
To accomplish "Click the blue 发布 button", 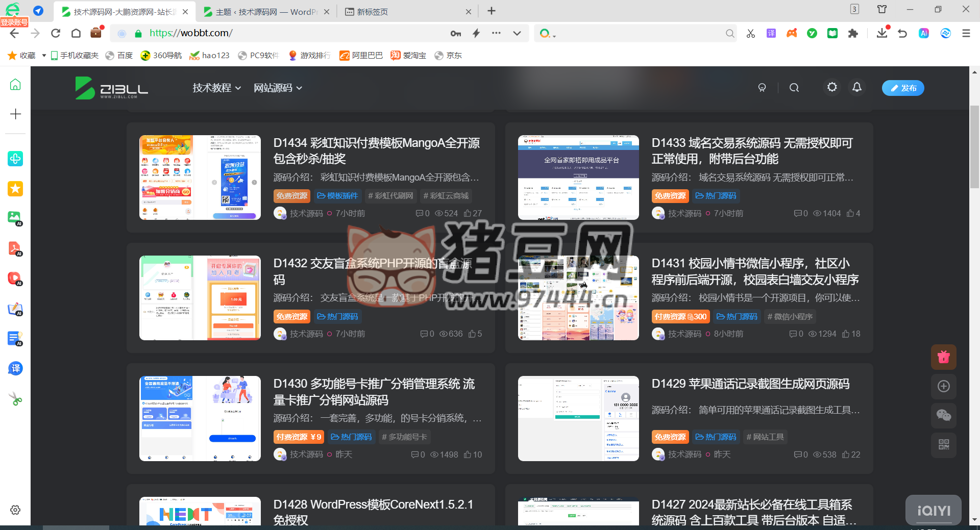I will coord(902,88).
